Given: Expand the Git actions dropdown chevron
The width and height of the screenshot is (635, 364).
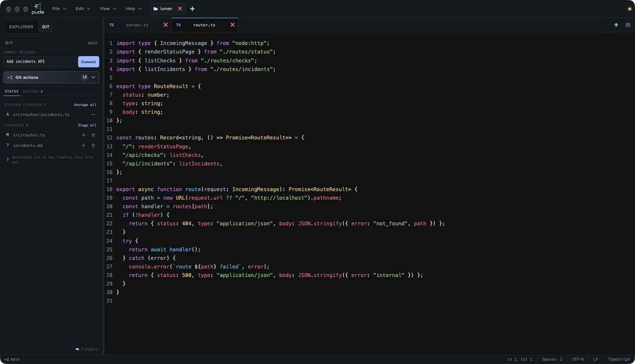Looking at the screenshot, I should [x=93, y=77].
